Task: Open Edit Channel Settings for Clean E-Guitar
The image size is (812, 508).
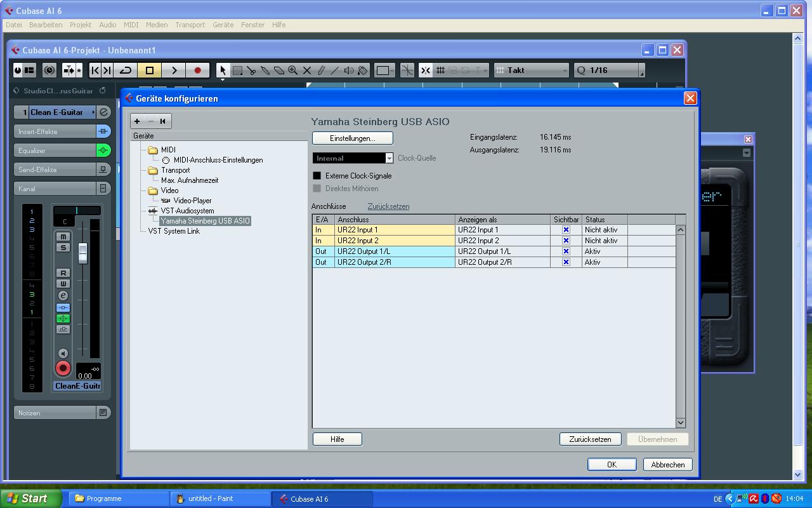Action: [104, 112]
